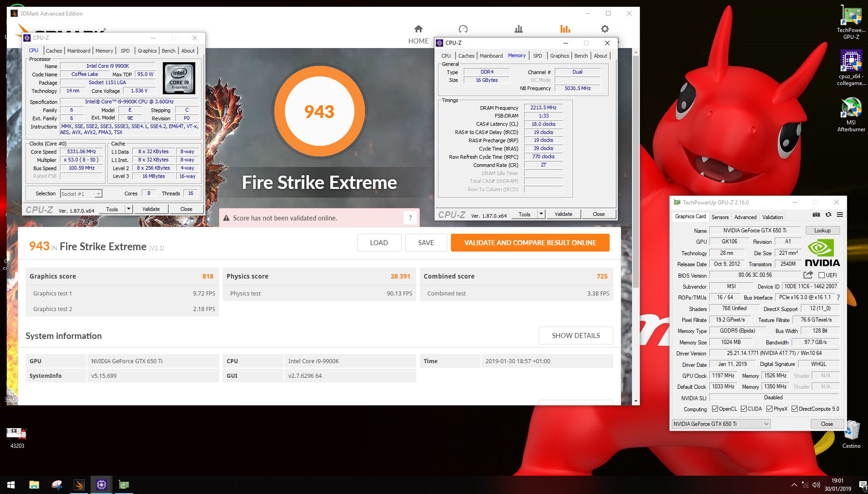Click the SAVE button in 3DMark
This screenshot has width=868, height=494.
pyautogui.click(x=426, y=243)
